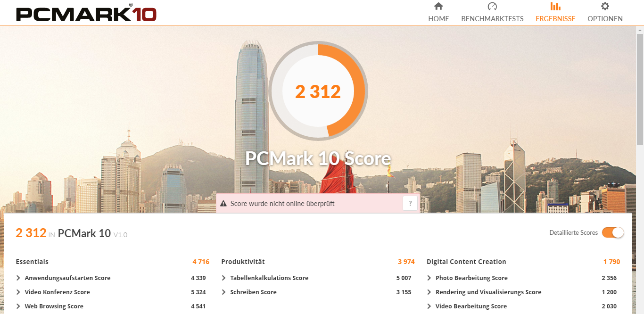644x314 pixels.
Task: Expand Tabellenkalkulations Score row
Action: tap(316, 278)
